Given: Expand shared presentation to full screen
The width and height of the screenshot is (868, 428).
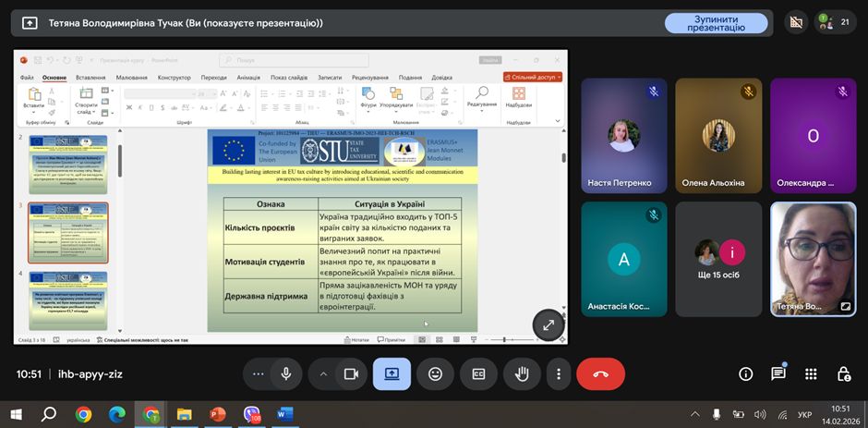Looking at the screenshot, I should click(x=548, y=324).
